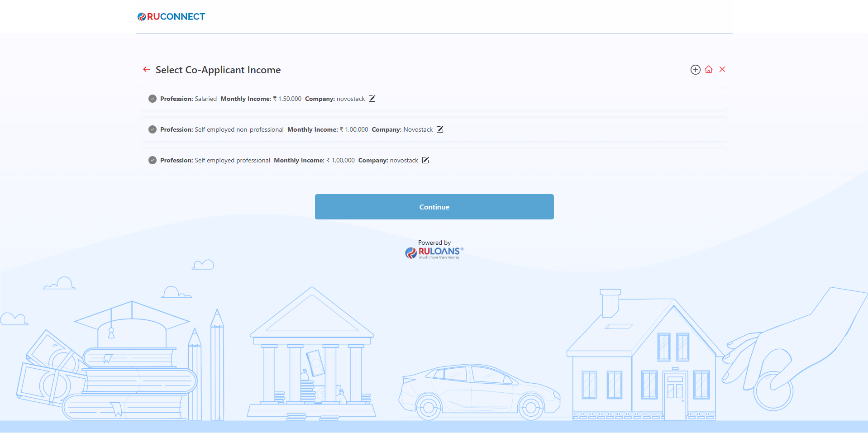Edit the Self employed non-professional income entry
The width and height of the screenshot is (868, 433).
[440, 129]
